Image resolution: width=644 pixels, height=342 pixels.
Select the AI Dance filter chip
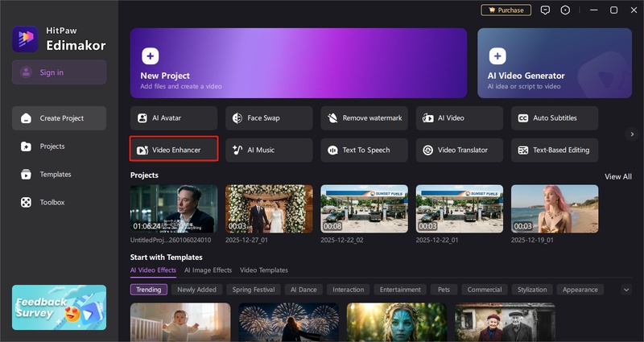(x=303, y=290)
